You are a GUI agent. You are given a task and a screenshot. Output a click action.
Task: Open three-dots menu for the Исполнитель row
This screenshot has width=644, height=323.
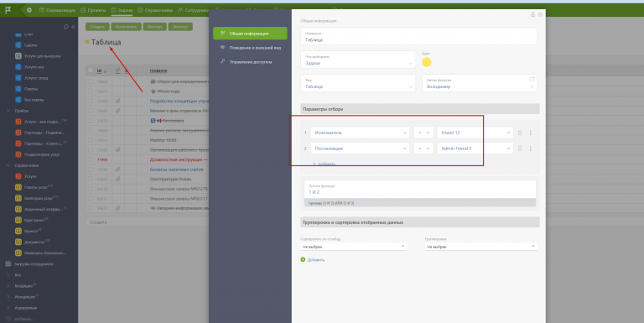530,133
